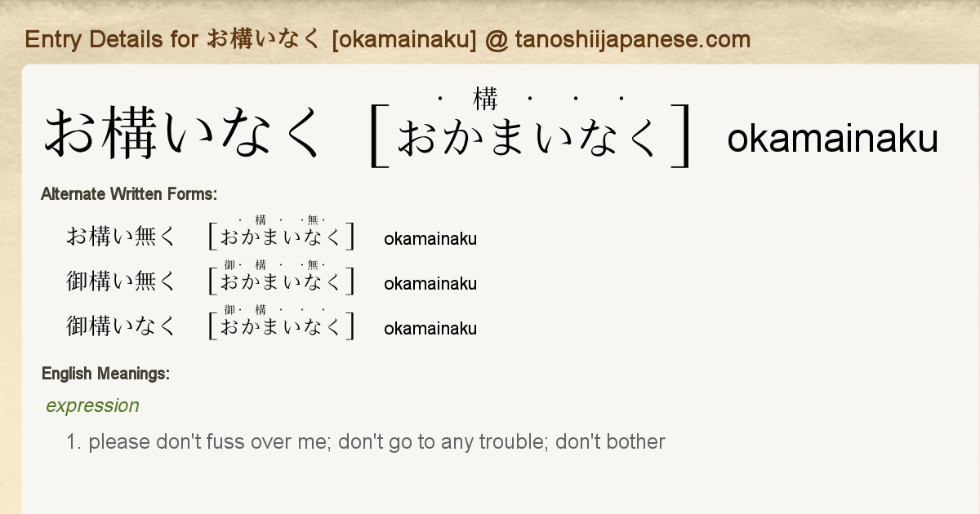Click the page title Entry Details header

point(387,39)
